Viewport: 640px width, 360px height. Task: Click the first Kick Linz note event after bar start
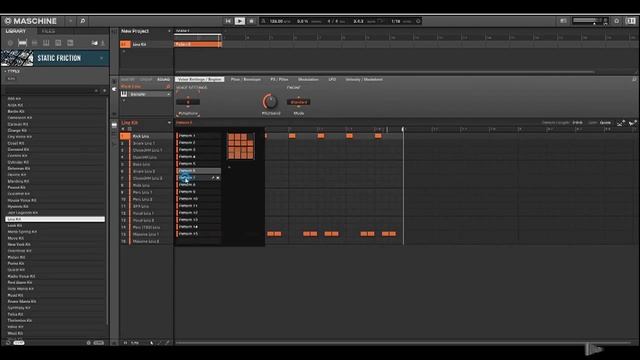point(292,136)
